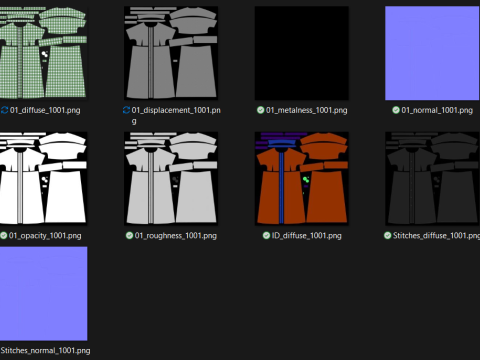The width and height of the screenshot is (480, 360).
Task: Click the green check beside 01_metalness_1001.png
Action: tap(261, 110)
